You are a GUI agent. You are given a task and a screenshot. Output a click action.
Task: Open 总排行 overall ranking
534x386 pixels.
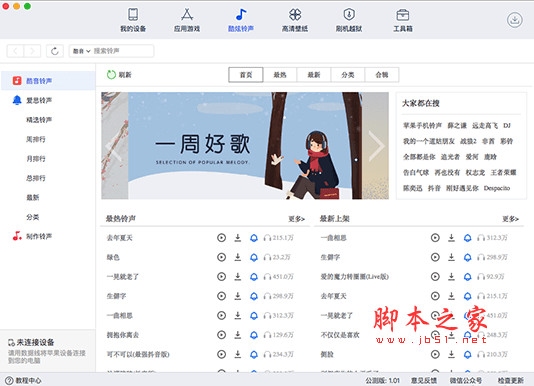(36, 178)
